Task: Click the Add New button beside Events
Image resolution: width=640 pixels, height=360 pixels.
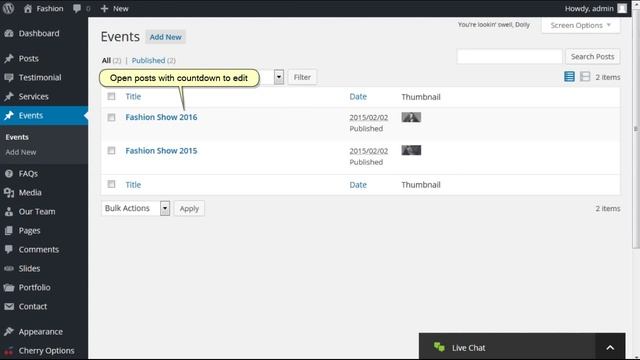Action: pyautogui.click(x=165, y=37)
